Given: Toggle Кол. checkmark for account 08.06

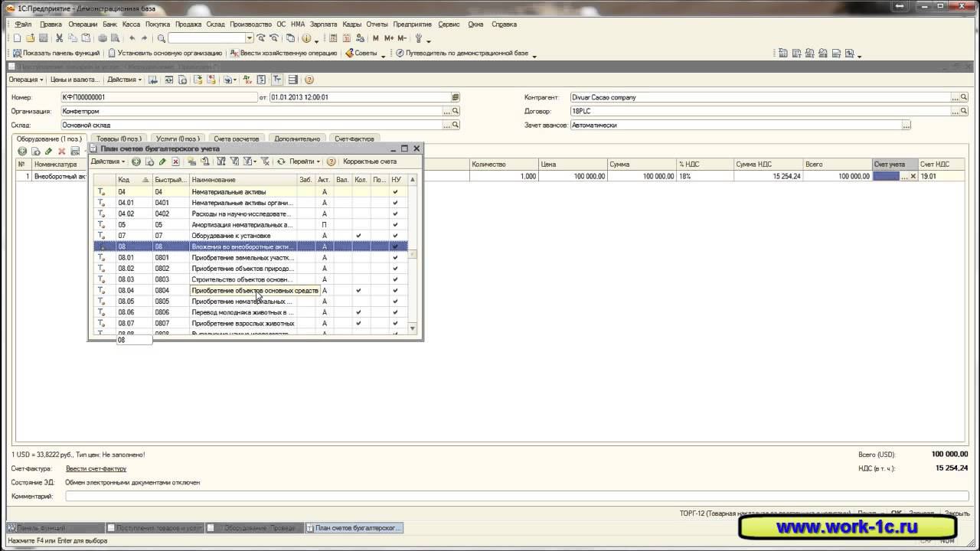Looking at the screenshot, I should click(x=358, y=312).
